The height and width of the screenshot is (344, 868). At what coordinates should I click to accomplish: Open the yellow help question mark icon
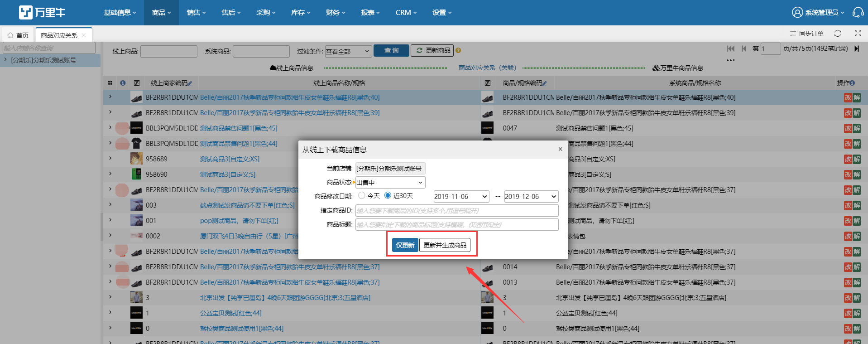pos(458,51)
